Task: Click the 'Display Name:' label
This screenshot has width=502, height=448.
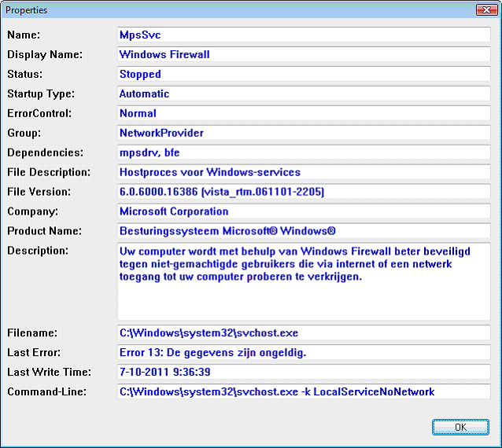Action: (45, 54)
